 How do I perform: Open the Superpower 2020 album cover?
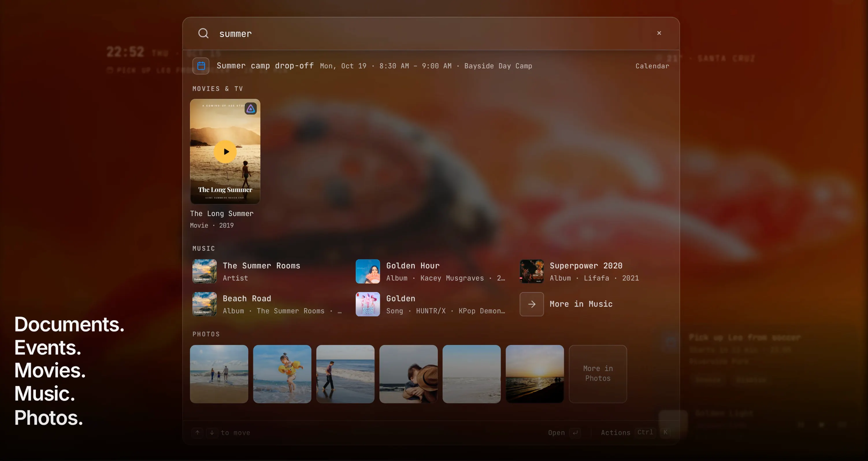coord(531,271)
